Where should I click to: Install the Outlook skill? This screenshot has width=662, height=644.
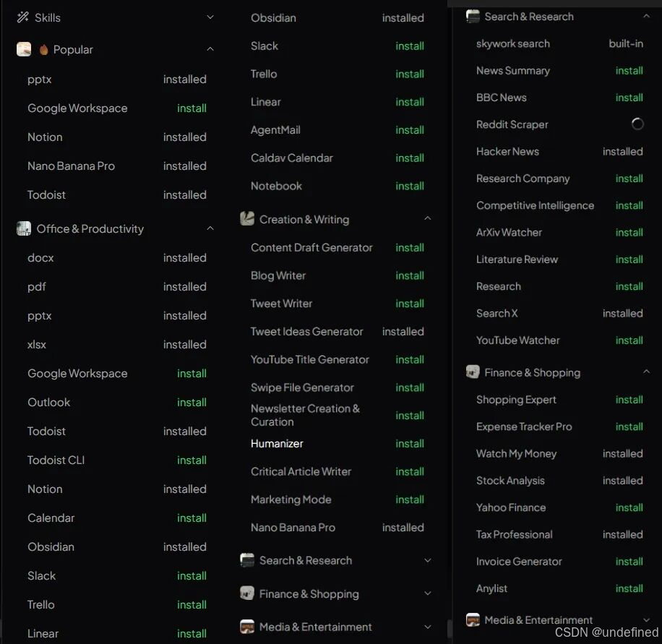click(192, 402)
